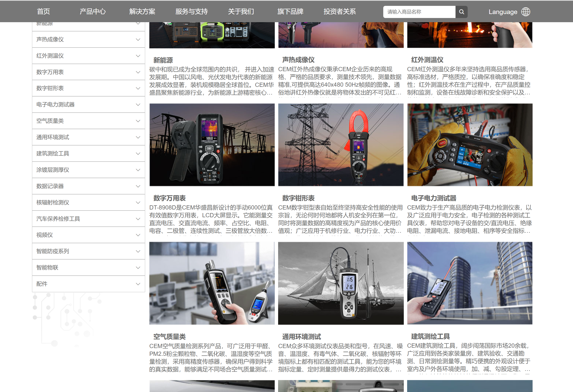Select 核辐射检测仪 label in sidebar
Image resolution: width=573 pixels, height=392 pixels.
(x=53, y=202)
